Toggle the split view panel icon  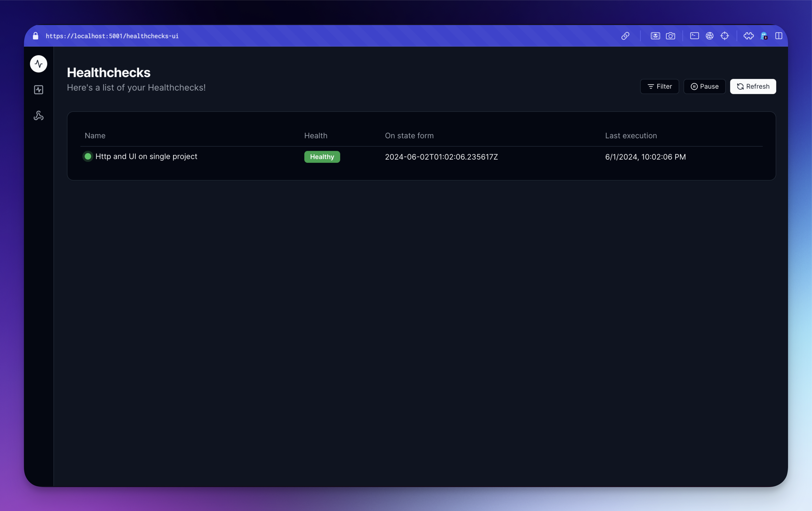coord(779,36)
